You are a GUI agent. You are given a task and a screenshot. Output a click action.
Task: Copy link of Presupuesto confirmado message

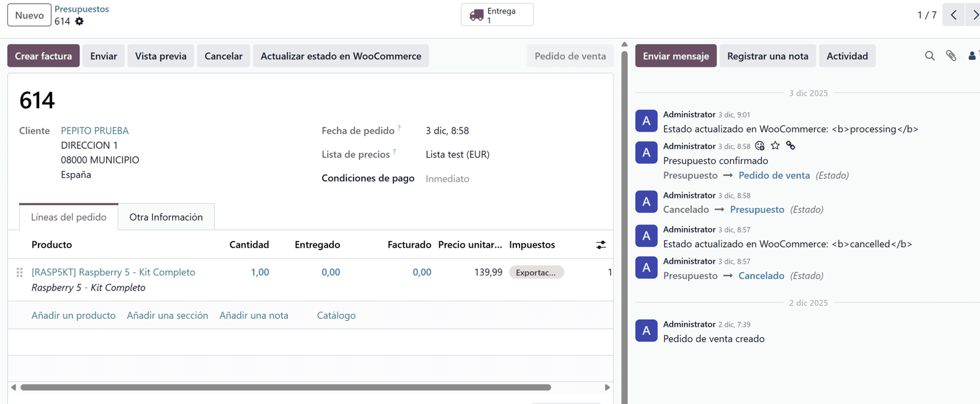click(x=791, y=146)
